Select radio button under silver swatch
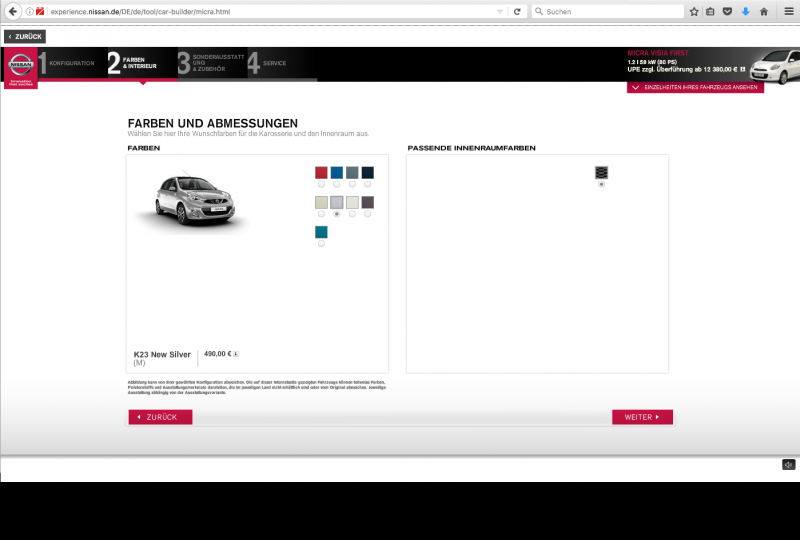This screenshot has width=800, height=540. tap(337, 214)
